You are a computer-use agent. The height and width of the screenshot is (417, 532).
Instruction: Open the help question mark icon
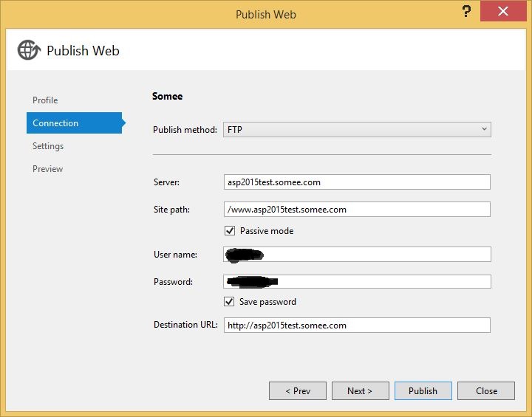coord(466,12)
